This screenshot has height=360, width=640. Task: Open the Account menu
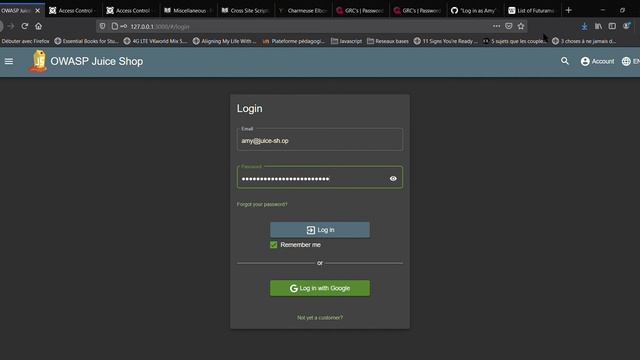(598, 61)
